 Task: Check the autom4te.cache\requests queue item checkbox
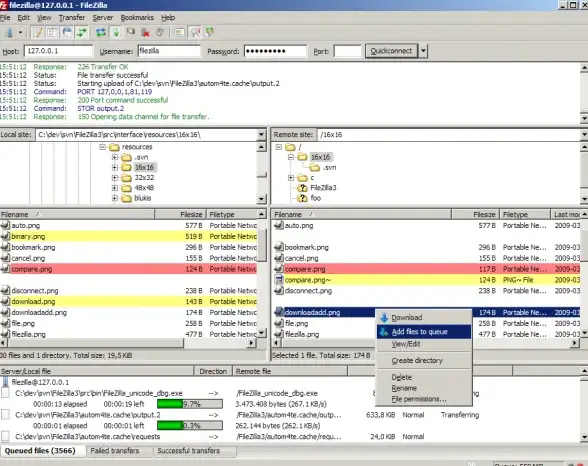(x=5, y=436)
